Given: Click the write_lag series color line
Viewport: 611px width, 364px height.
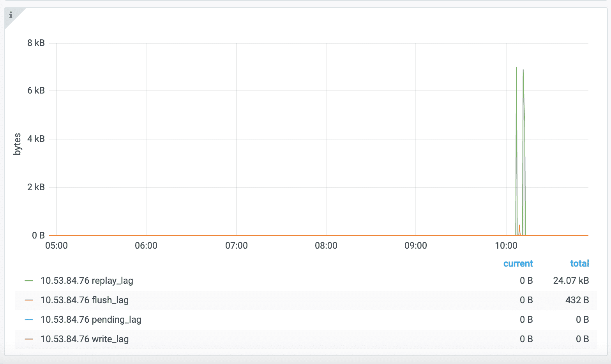Looking at the screenshot, I should pos(29,339).
